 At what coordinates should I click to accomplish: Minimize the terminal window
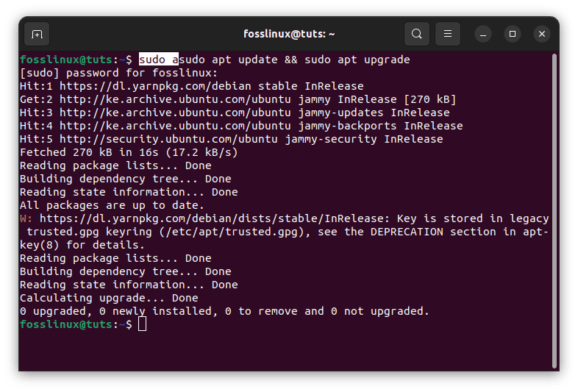tap(482, 34)
